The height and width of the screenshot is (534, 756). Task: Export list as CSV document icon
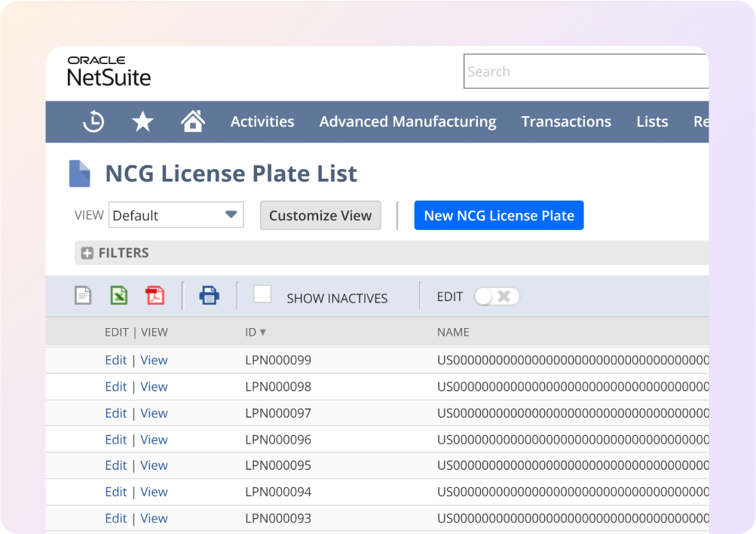(x=83, y=295)
